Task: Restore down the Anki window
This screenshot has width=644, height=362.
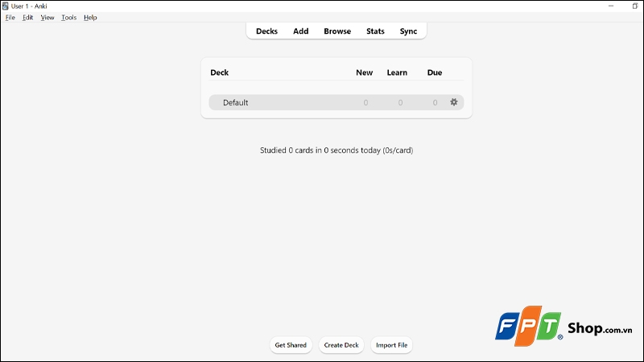Action: coord(635,6)
